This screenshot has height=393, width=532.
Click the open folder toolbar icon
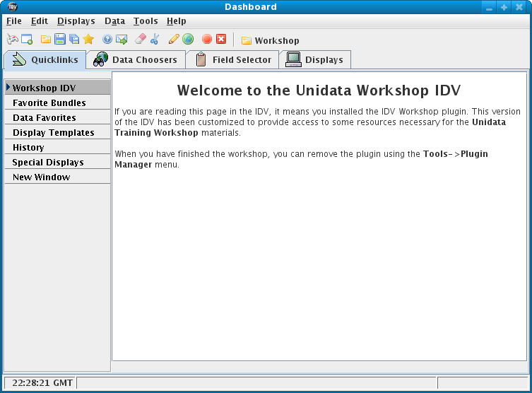(x=46, y=40)
